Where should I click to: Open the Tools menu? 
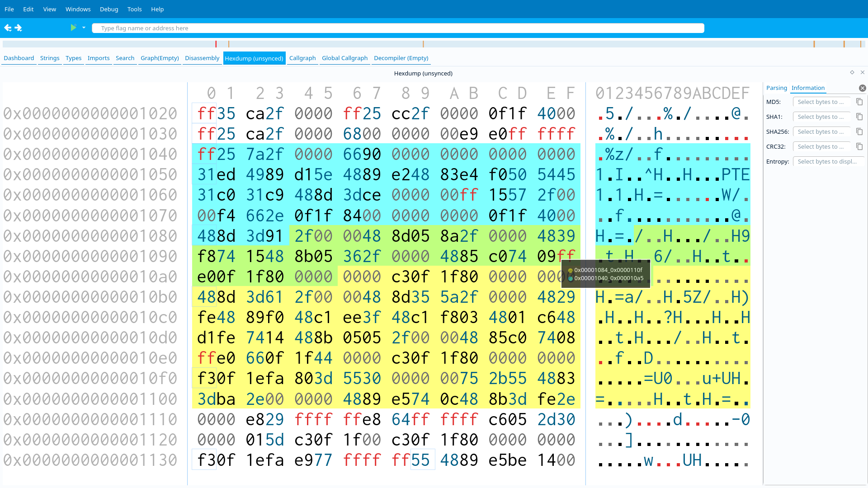(134, 9)
